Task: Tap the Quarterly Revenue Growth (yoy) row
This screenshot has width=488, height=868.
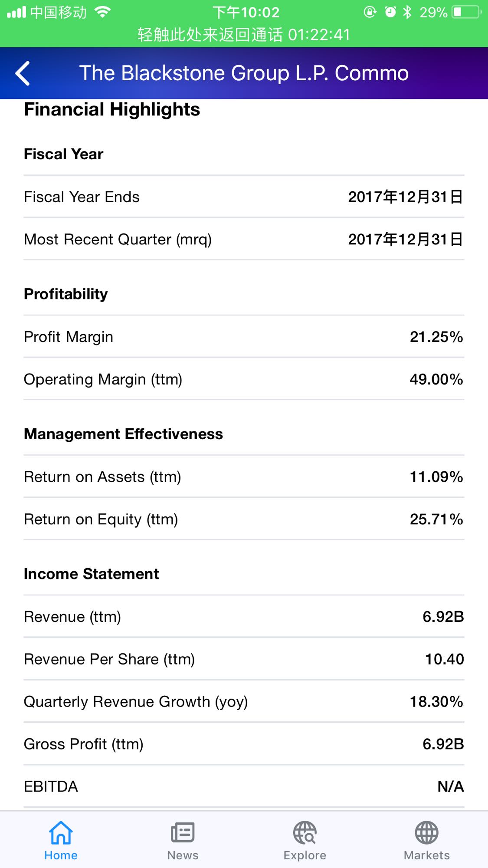Action: click(x=244, y=702)
